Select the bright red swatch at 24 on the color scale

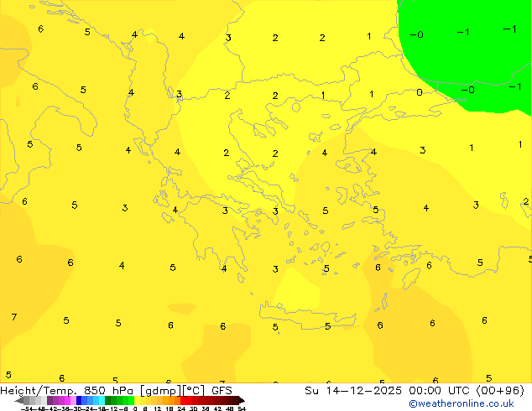(183, 400)
